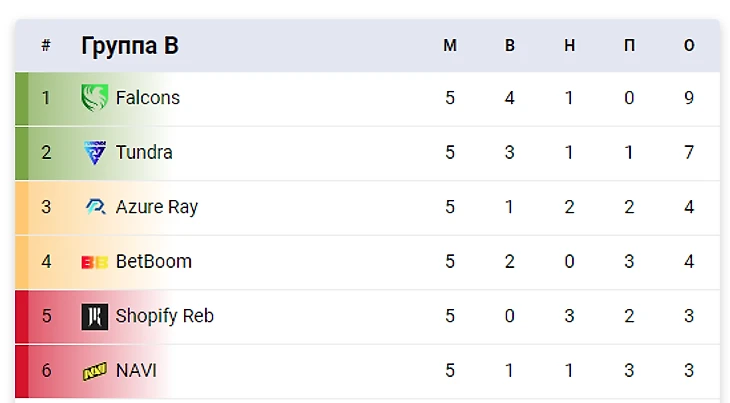This screenshot has height=403, width=730.
Task: Click the Falcons team logo
Action: (94, 98)
